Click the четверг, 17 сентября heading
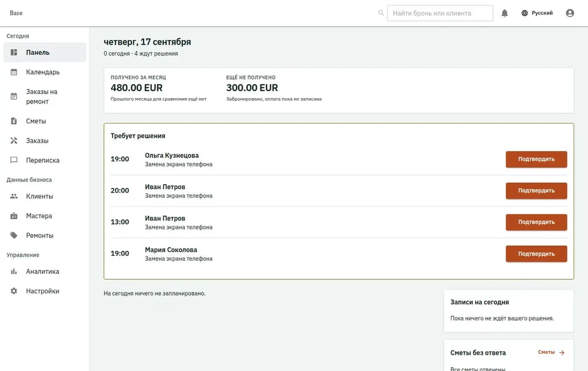 click(x=147, y=42)
